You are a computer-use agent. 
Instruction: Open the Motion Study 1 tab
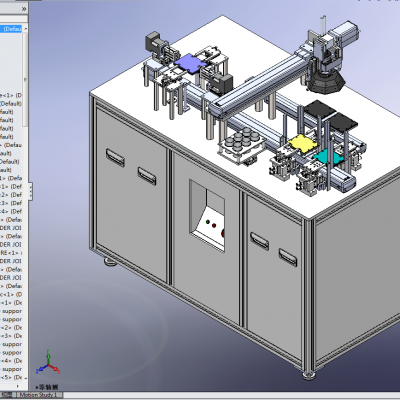(x=38, y=395)
